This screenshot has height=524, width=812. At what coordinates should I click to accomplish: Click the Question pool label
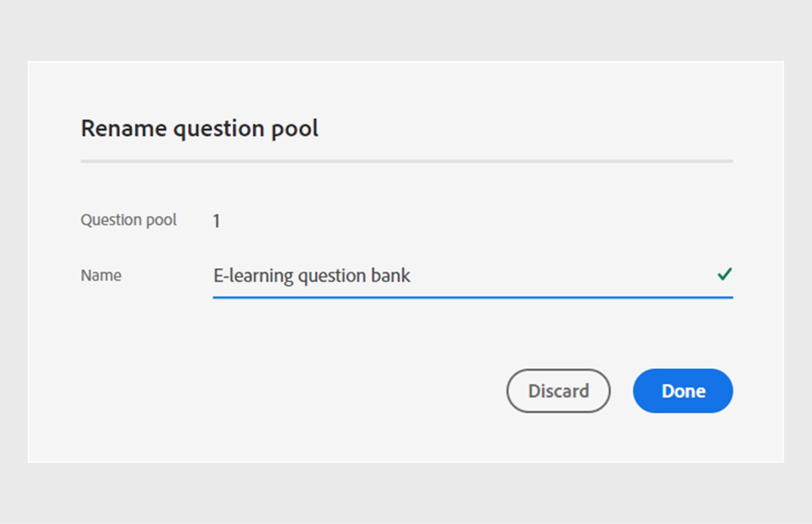pos(128,219)
